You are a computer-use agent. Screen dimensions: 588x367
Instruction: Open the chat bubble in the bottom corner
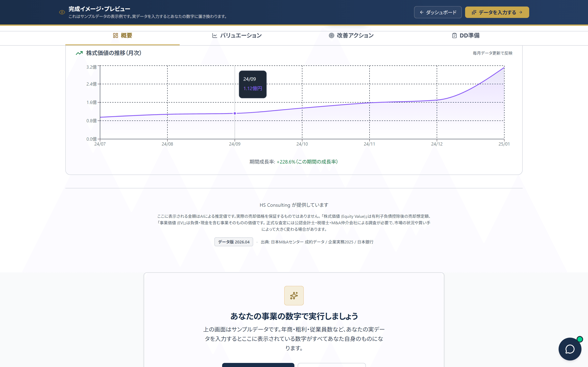point(570,349)
